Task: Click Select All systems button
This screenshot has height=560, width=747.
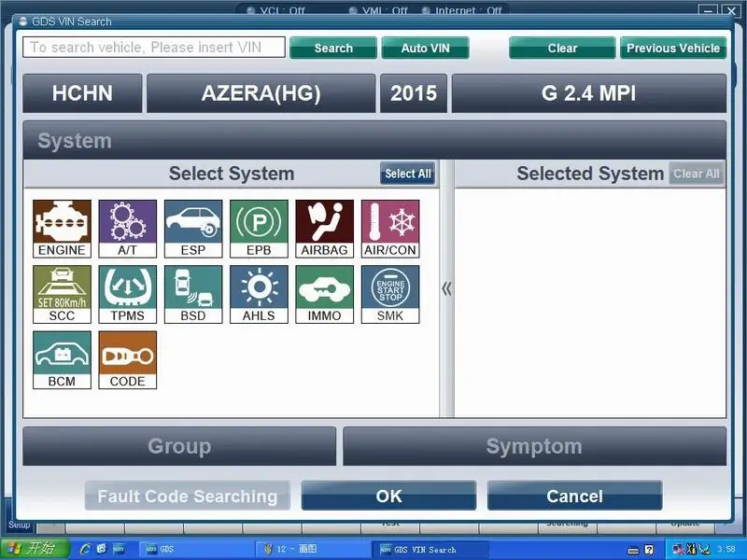Action: coord(408,174)
